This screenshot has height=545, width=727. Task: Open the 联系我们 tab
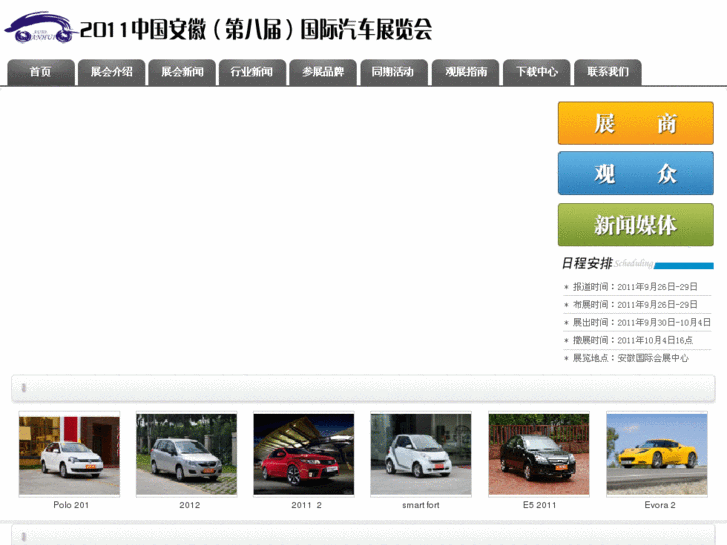(608, 72)
